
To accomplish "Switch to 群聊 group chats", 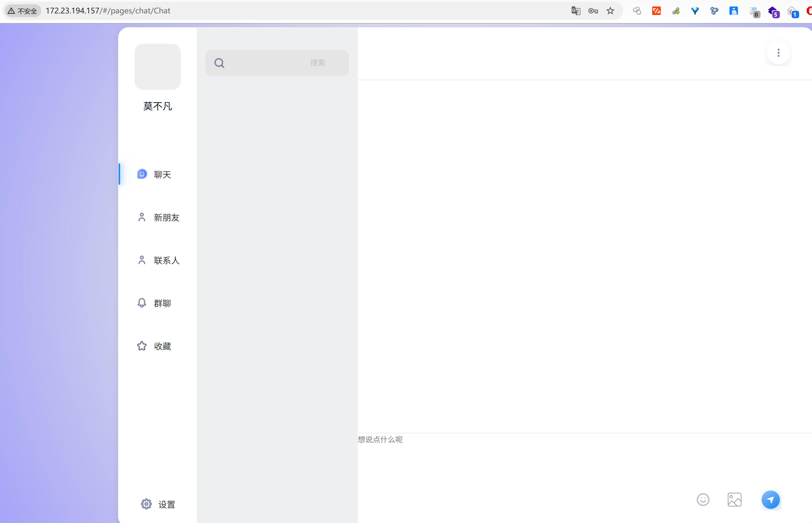I will (162, 303).
